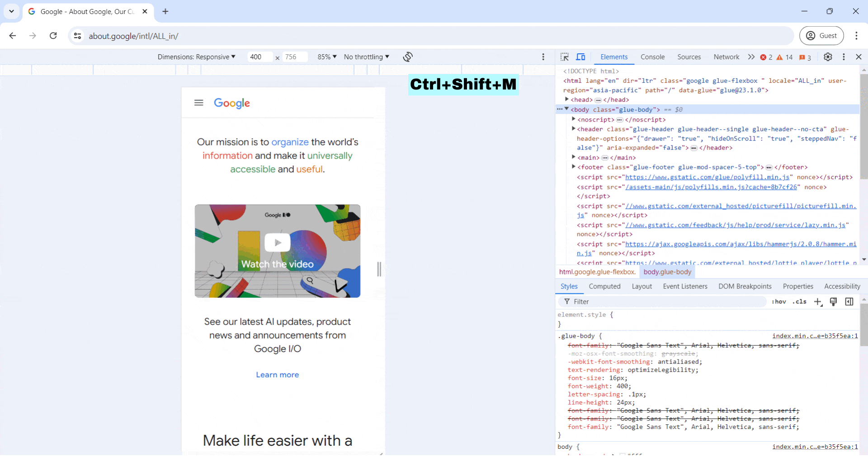
Task: Switch to the Computed pane tab
Action: 604,287
